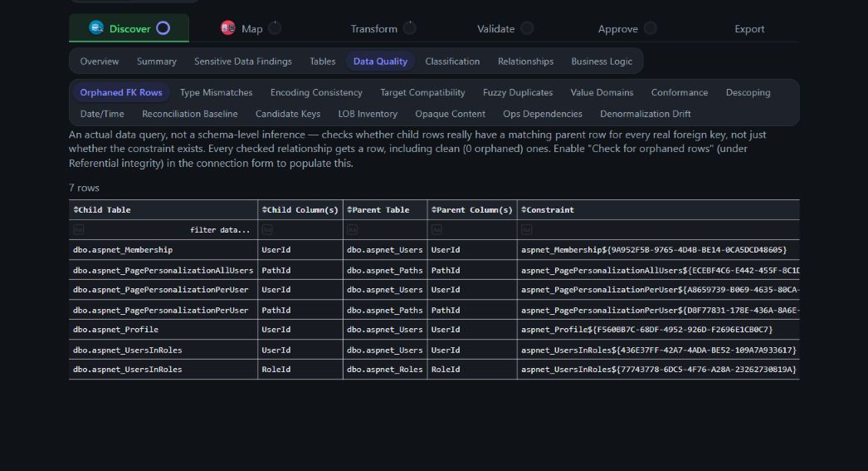Image resolution: width=868 pixels, height=471 pixels.
Task: Open the LOB Inventory check
Action: 368,114
